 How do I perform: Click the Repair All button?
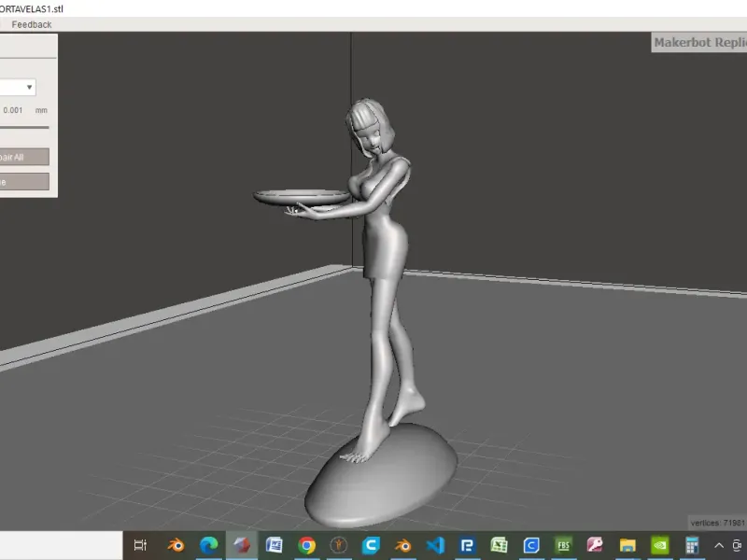pos(24,157)
